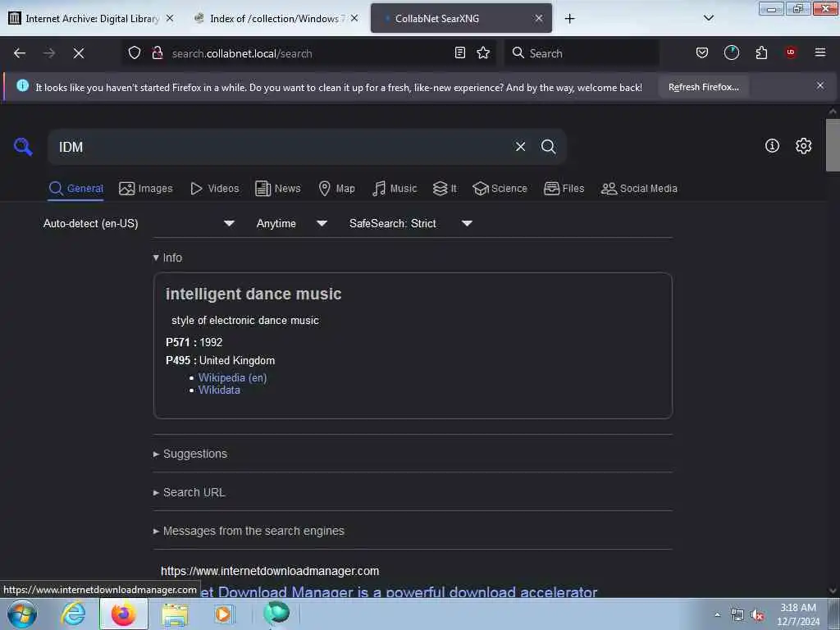Open the Anytime time range dropdown
840x630 pixels.
tap(291, 223)
